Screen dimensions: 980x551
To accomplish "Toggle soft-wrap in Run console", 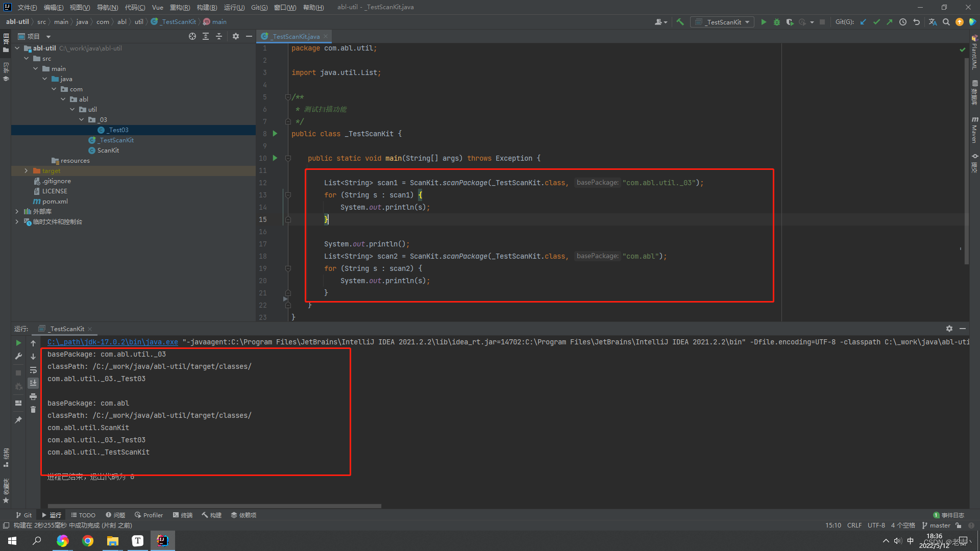I will [33, 370].
